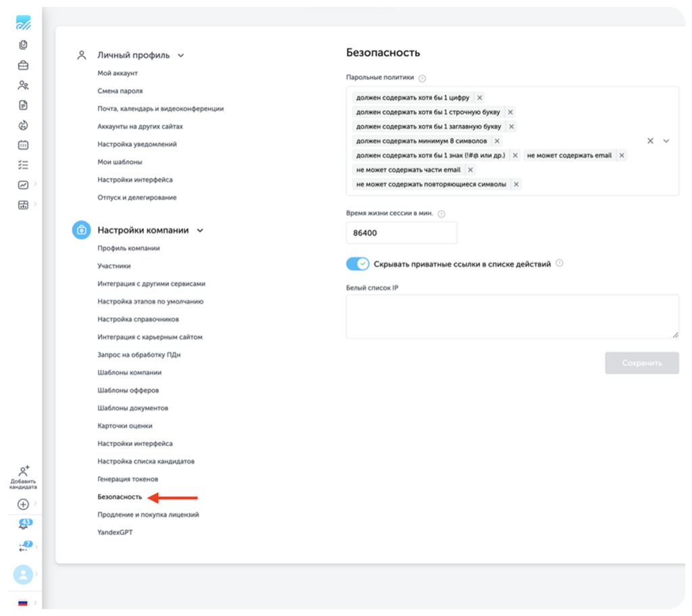Viewport: 692px width, 616px height.
Task: Click info icon next to Парольные политики
Action: pyautogui.click(x=422, y=78)
